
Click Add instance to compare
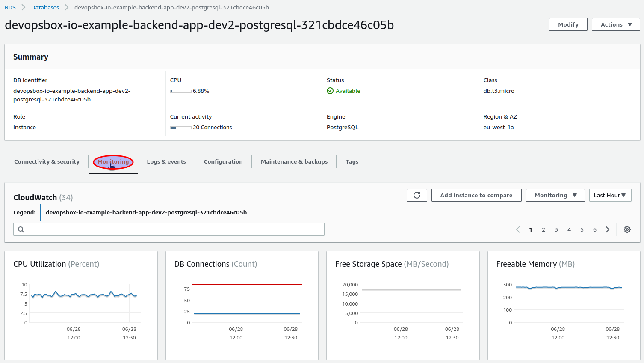point(476,195)
